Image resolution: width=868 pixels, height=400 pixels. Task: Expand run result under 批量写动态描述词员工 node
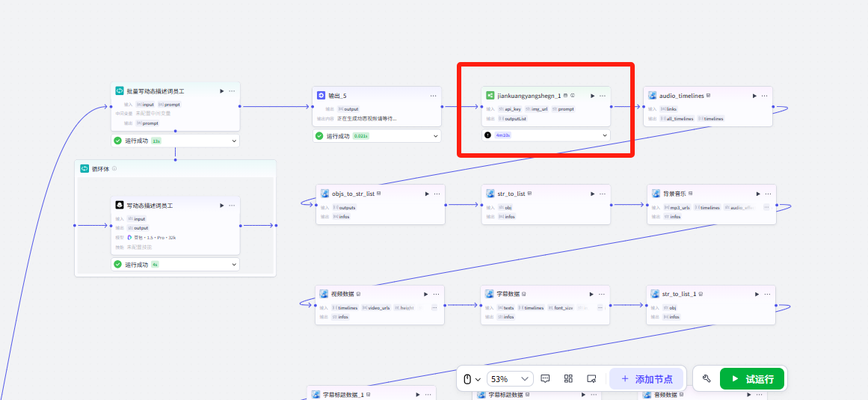tap(234, 141)
